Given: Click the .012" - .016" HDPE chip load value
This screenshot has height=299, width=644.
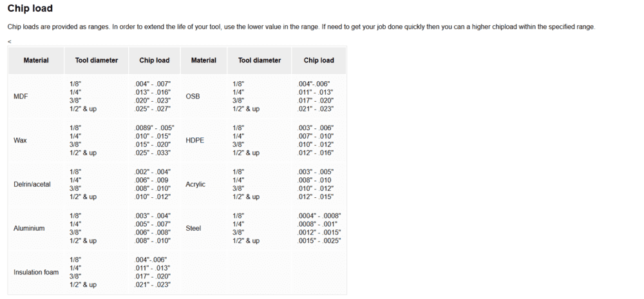Looking at the screenshot, I should [316, 153].
